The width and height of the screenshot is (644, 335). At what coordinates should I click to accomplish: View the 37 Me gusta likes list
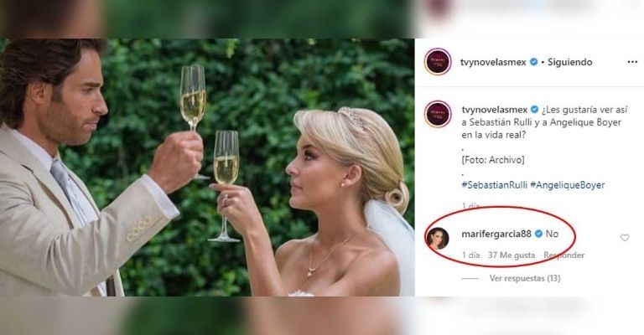tap(512, 255)
